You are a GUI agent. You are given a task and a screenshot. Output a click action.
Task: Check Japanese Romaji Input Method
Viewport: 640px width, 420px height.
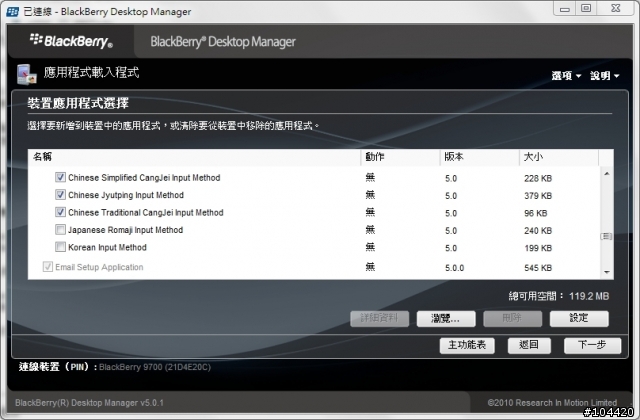(60, 230)
